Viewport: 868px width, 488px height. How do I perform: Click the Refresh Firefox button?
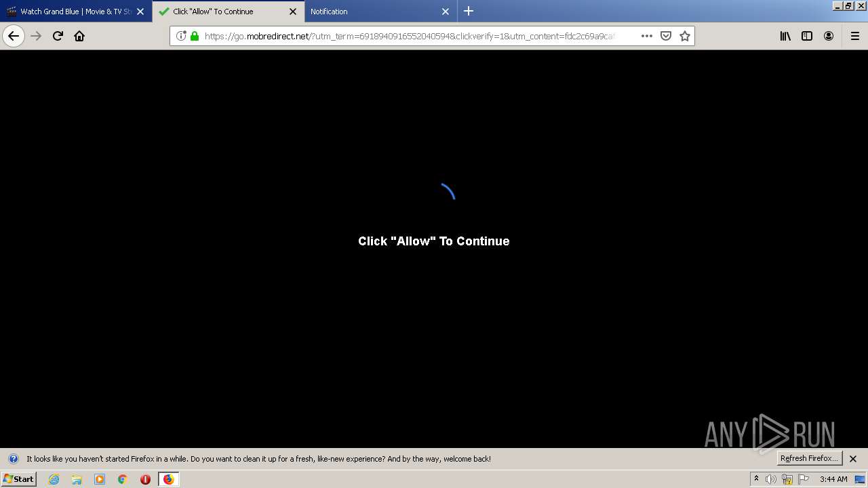(x=809, y=458)
